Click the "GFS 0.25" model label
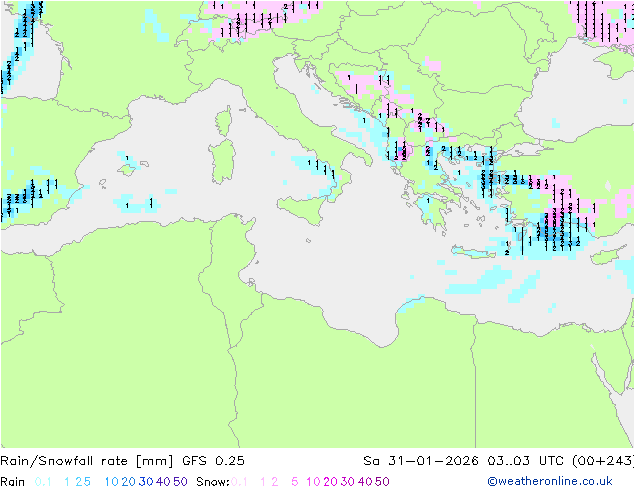Screen dimensions: 634x490 coord(213,461)
